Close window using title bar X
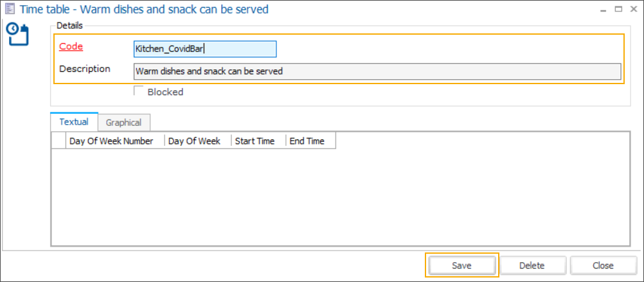This screenshot has width=644, height=282. coord(633,10)
